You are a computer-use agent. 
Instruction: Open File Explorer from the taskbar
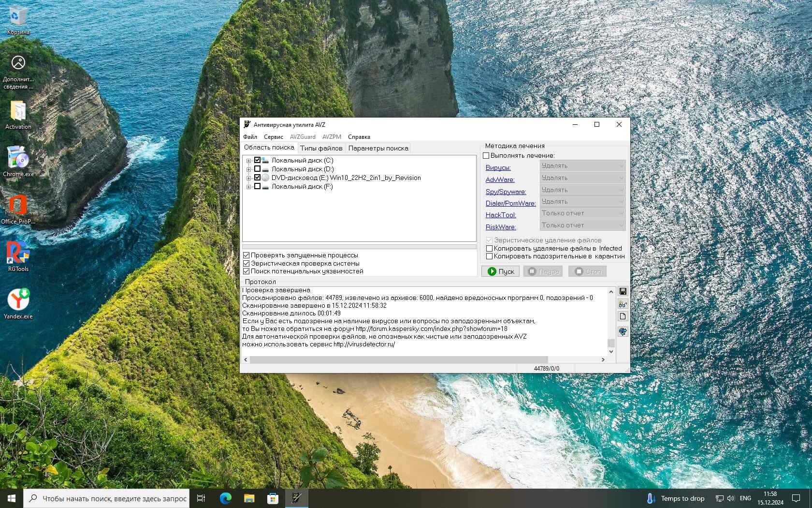[x=249, y=498]
